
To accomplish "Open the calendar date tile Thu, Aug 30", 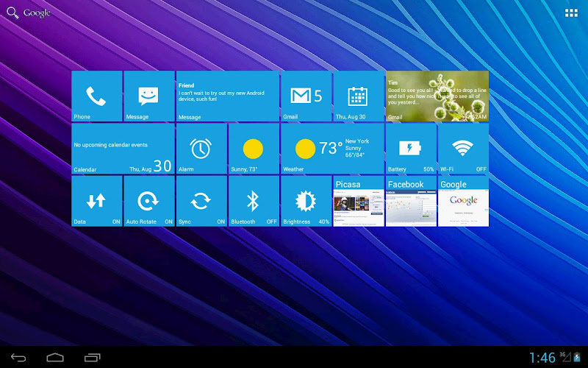I will click(x=359, y=96).
